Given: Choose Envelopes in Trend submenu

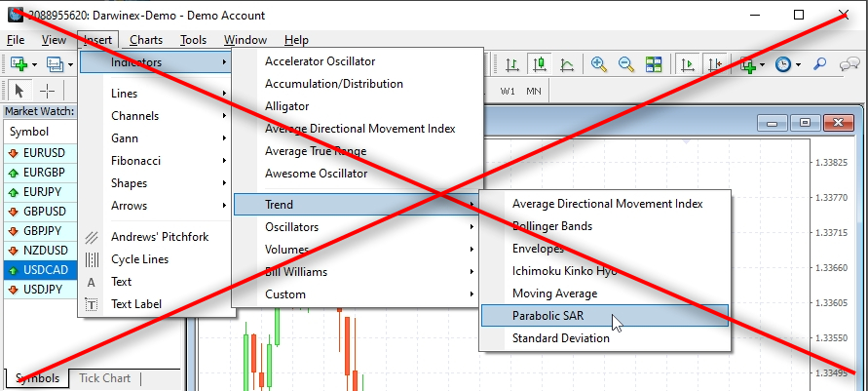Looking at the screenshot, I should (x=605, y=249).
